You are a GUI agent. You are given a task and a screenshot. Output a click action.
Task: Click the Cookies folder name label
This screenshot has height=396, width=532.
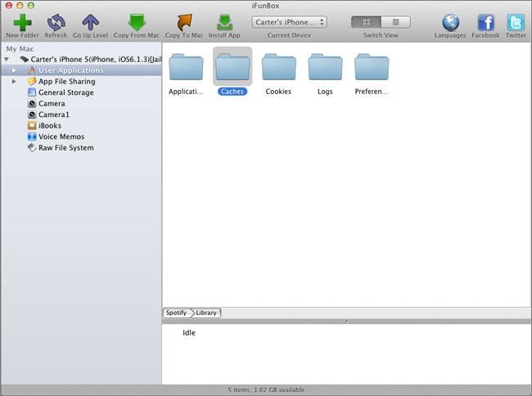[278, 92]
